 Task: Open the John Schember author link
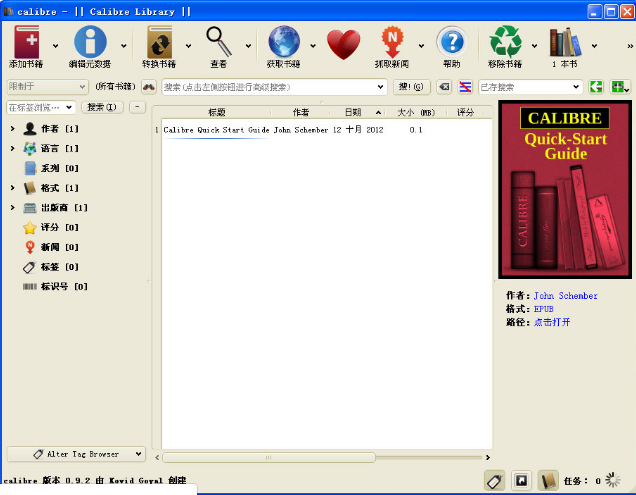coord(565,295)
